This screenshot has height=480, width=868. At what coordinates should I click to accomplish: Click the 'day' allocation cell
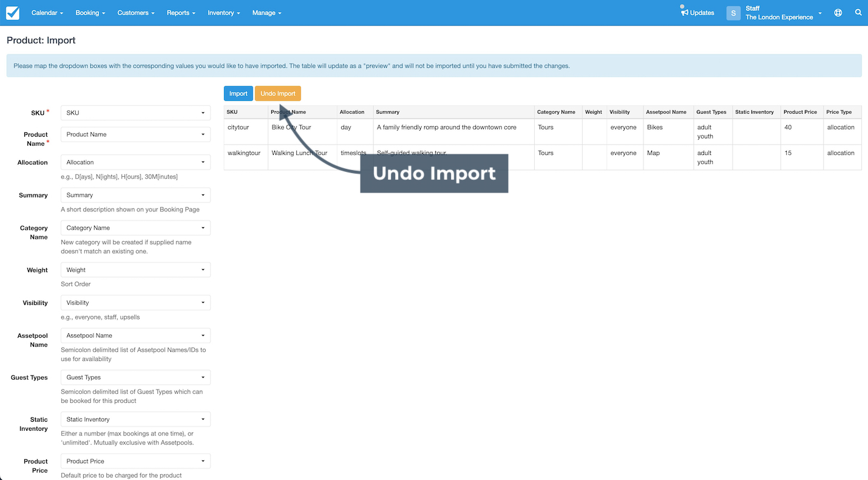(x=355, y=131)
